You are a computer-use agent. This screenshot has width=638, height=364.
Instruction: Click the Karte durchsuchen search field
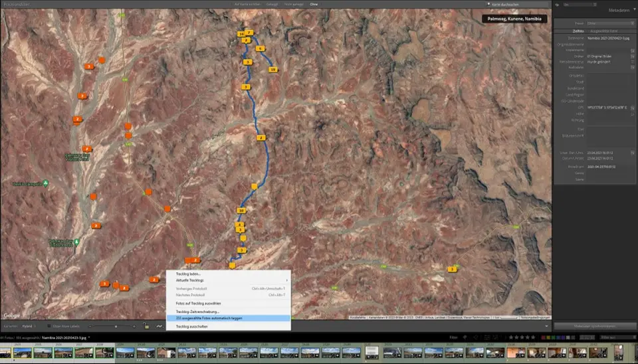coord(518,5)
